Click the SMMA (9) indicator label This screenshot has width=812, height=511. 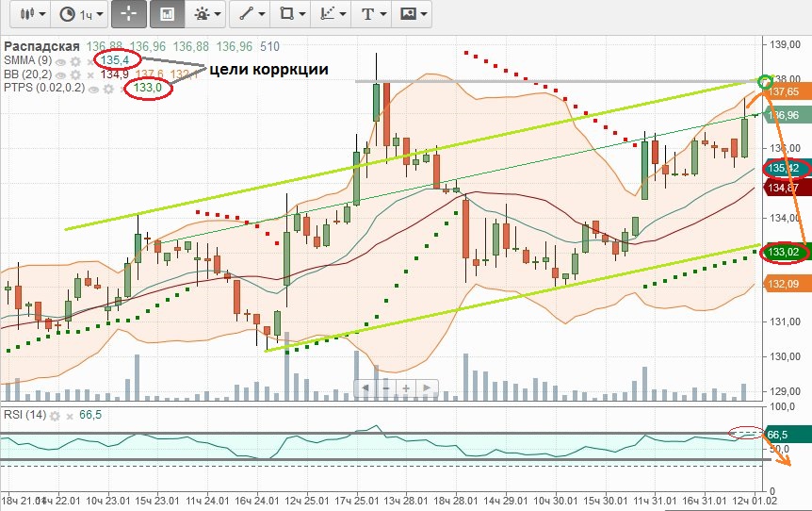[x=28, y=60]
